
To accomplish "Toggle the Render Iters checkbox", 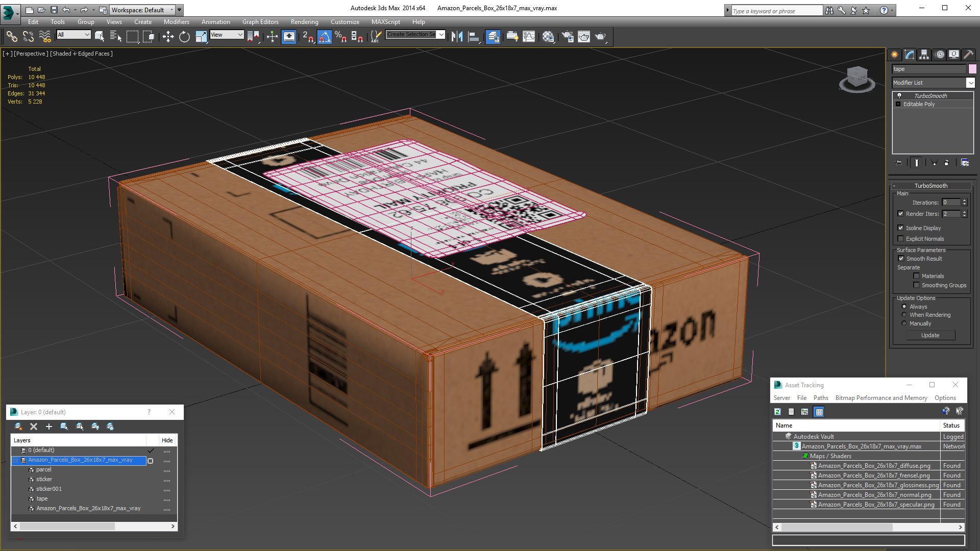I will pyautogui.click(x=900, y=214).
